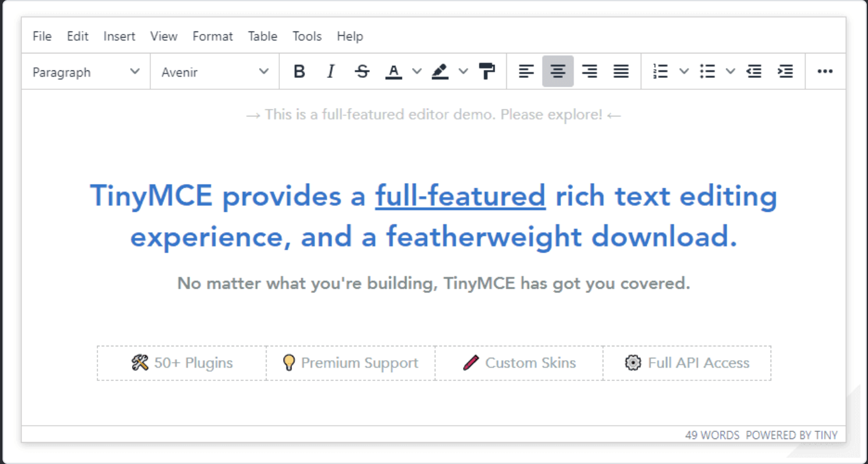Open the POWERED BY TINY link
This screenshot has width=868, height=464.
point(792,434)
